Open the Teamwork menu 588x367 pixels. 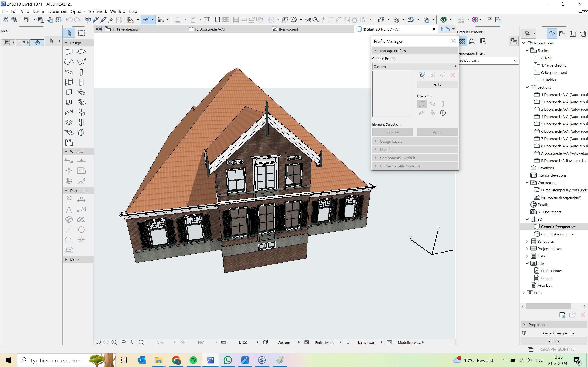click(x=98, y=11)
